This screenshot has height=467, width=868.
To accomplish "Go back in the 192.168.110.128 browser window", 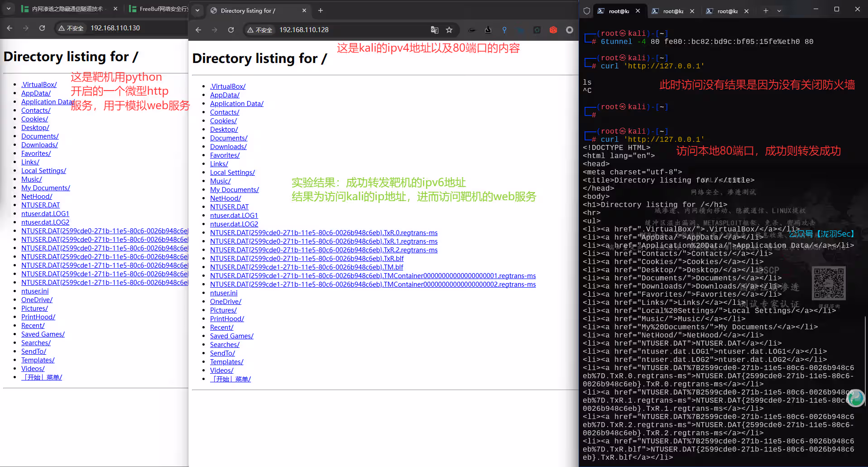I will pyautogui.click(x=198, y=30).
